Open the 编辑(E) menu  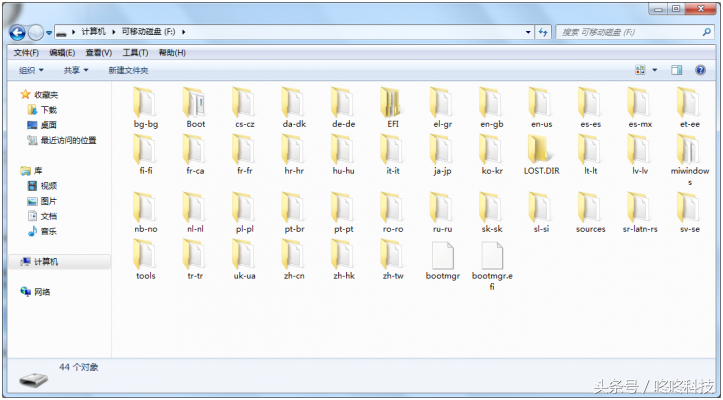point(62,53)
